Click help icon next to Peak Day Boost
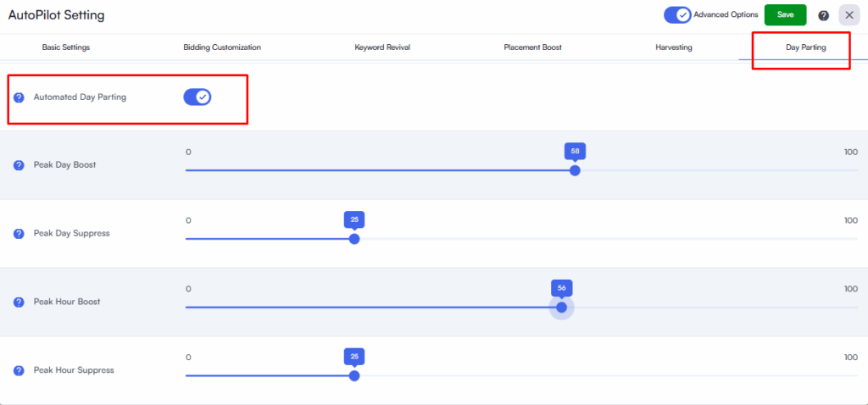Image resolution: width=868 pixels, height=405 pixels. click(19, 165)
